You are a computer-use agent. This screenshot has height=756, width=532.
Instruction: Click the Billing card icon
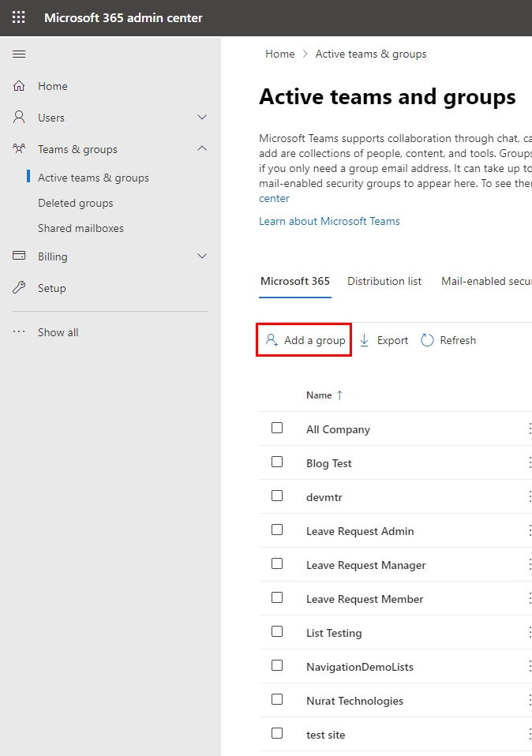(x=19, y=256)
